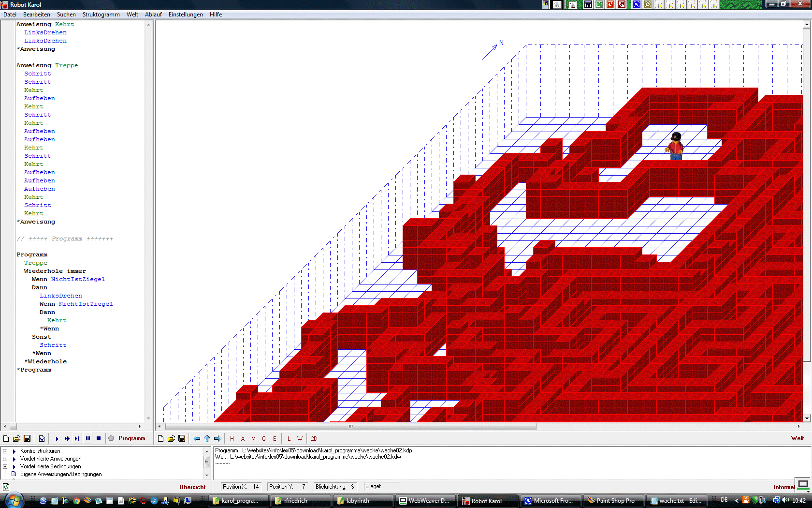The height and width of the screenshot is (508, 812).
Task: Toggle the 2D world view
Action: (314, 439)
